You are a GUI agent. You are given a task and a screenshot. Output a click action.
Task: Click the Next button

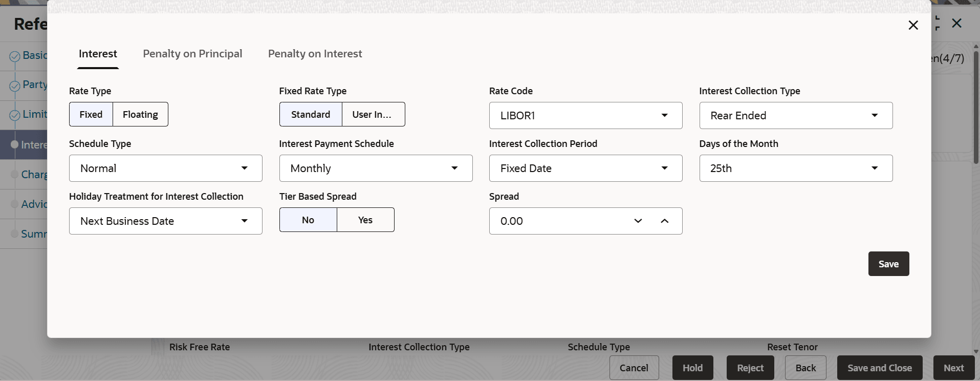(x=953, y=368)
